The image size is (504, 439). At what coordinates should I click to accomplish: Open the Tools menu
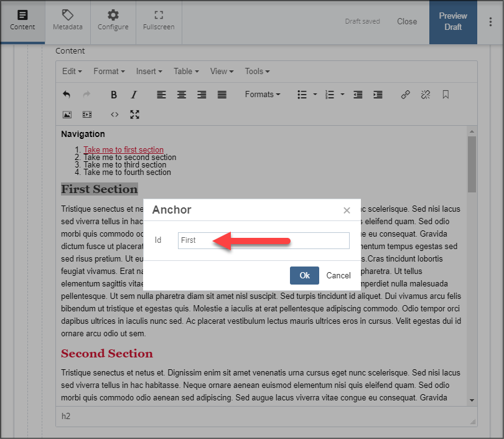pos(257,72)
